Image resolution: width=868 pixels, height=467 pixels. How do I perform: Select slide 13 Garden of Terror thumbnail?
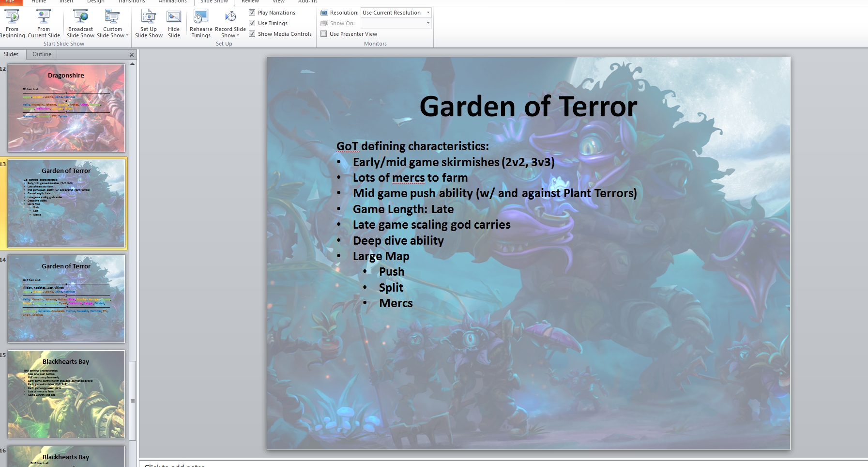66,203
